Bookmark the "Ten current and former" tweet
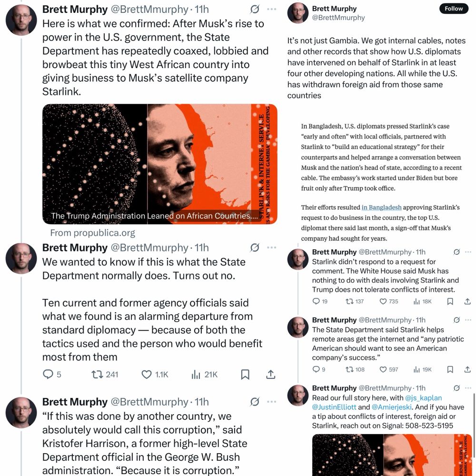 pyautogui.click(x=245, y=374)
